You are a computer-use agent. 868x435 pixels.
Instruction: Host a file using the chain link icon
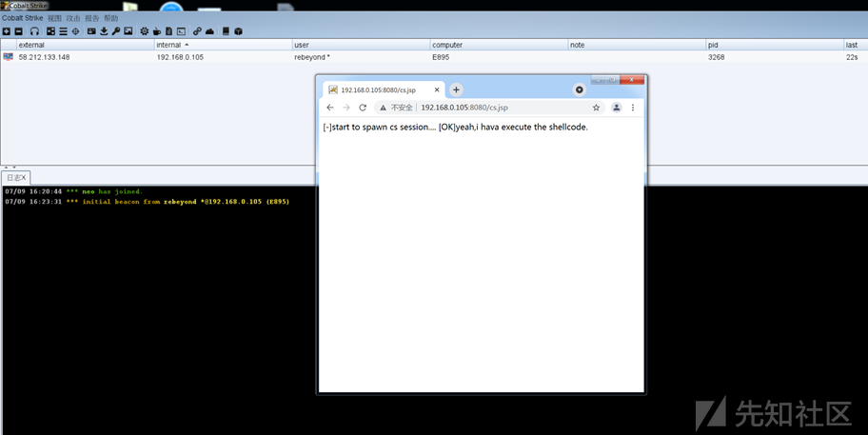tap(197, 31)
